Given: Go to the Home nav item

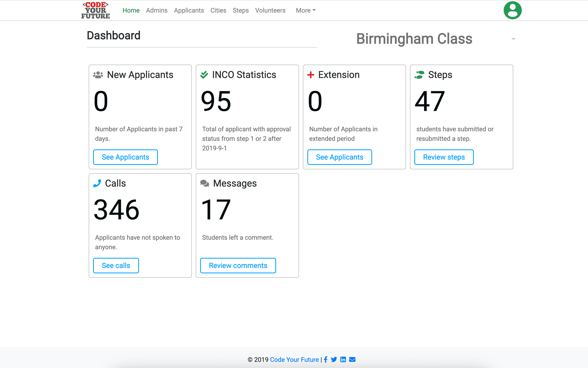Looking at the screenshot, I should point(131,10).
